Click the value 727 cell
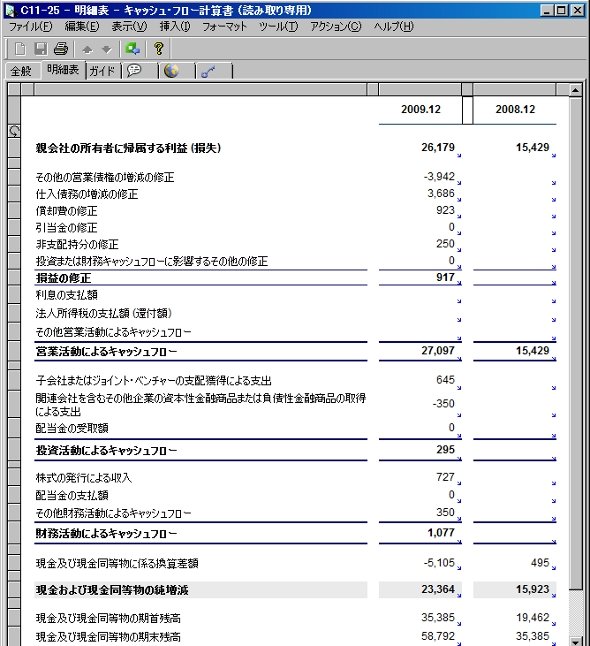 445,477
